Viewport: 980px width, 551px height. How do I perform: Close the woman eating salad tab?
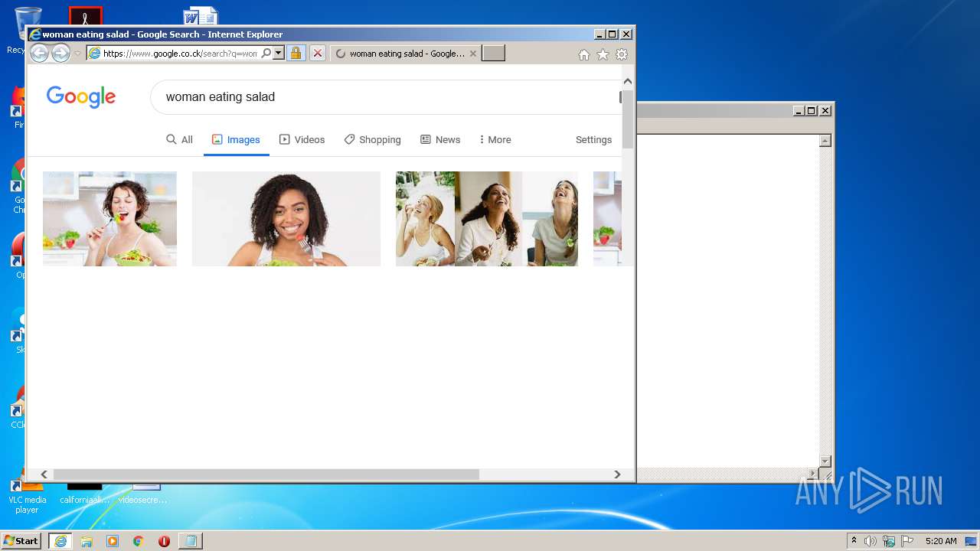pos(473,54)
